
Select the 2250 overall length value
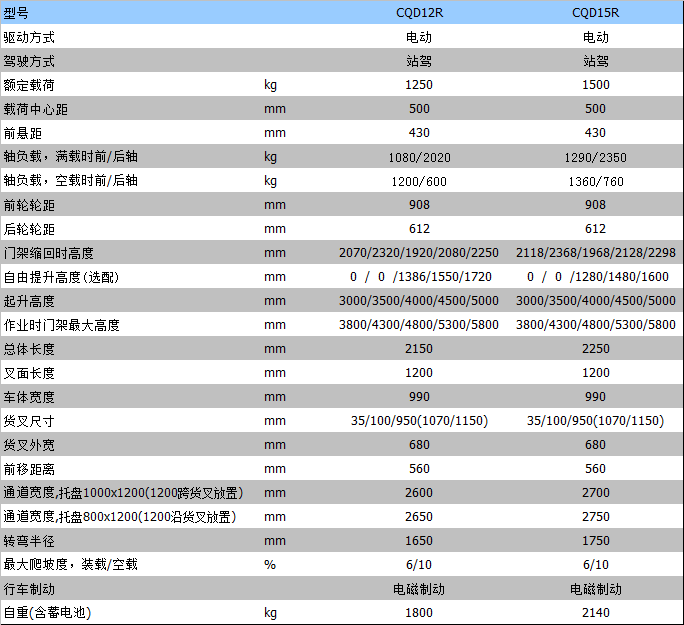pos(595,349)
